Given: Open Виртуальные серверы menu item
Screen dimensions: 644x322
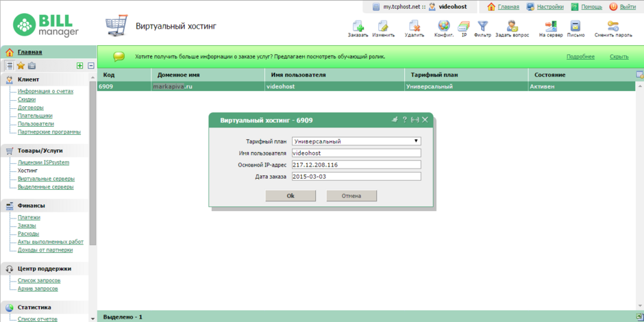Looking at the screenshot, I should click(x=46, y=179).
